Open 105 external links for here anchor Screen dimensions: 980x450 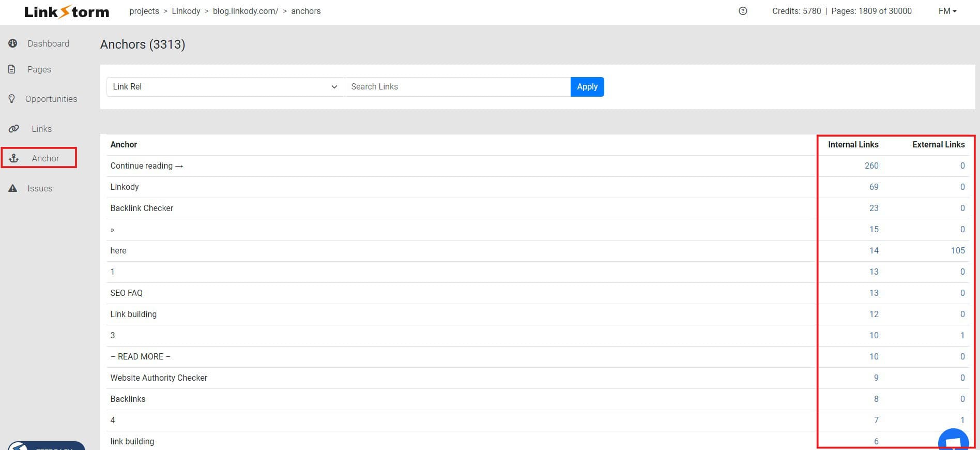click(x=958, y=250)
